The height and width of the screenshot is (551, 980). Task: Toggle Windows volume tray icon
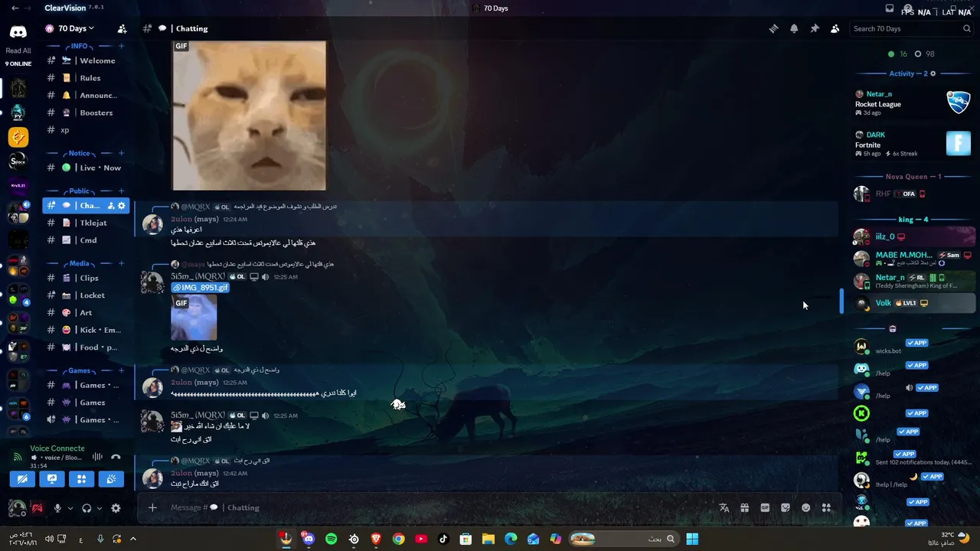tap(49, 539)
